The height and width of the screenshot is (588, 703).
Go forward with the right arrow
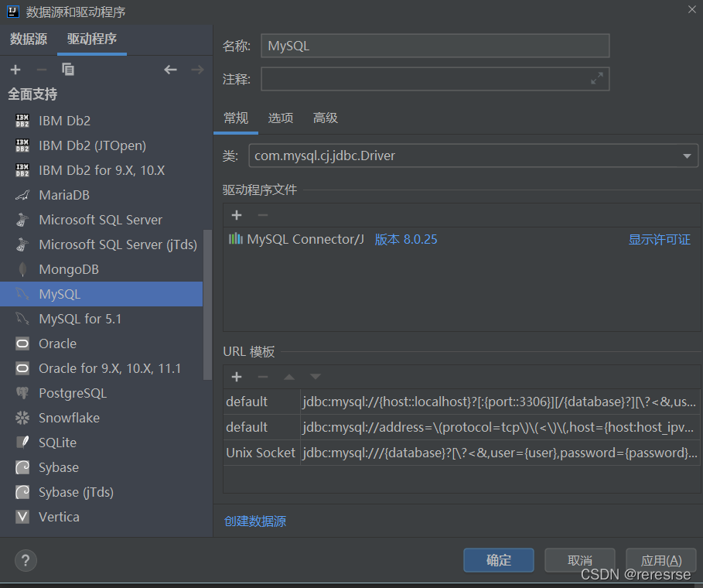pyautogui.click(x=197, y=70)
